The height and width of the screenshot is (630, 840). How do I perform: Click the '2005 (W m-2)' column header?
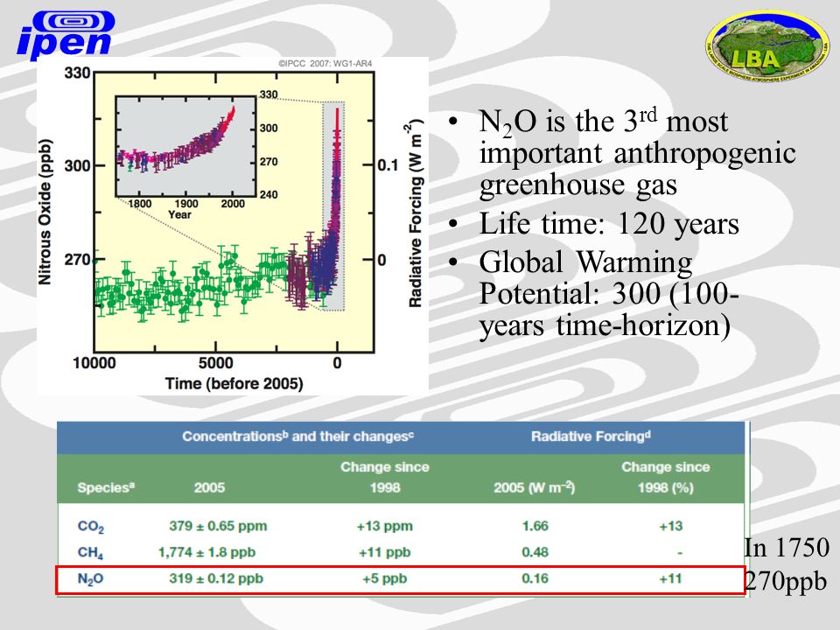[534, 487]
